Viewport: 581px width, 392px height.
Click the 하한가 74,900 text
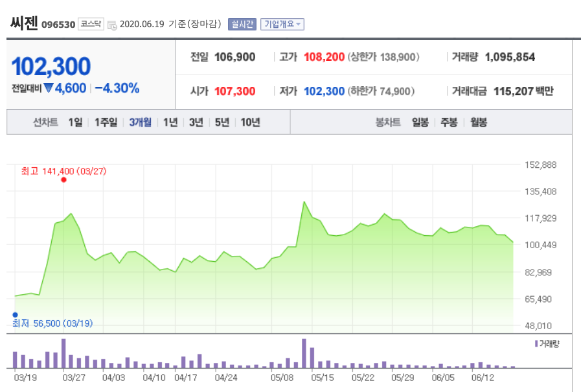381,91
